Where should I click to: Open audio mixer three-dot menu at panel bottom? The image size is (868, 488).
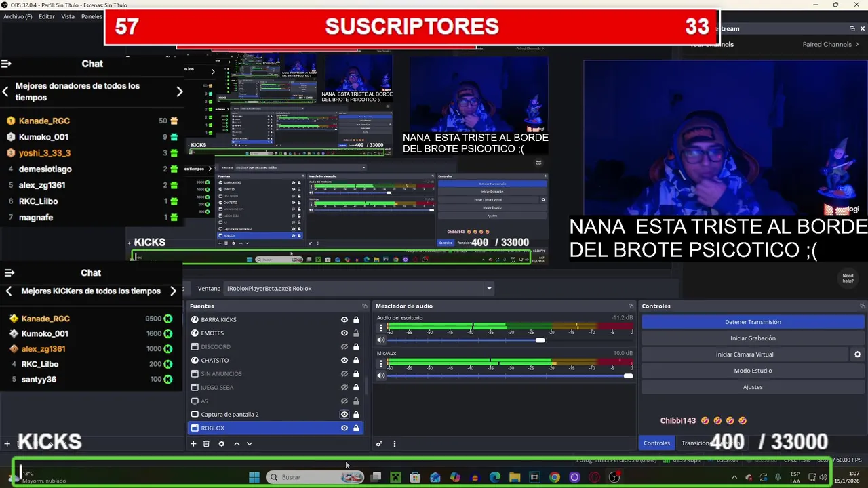coord(394,444)
